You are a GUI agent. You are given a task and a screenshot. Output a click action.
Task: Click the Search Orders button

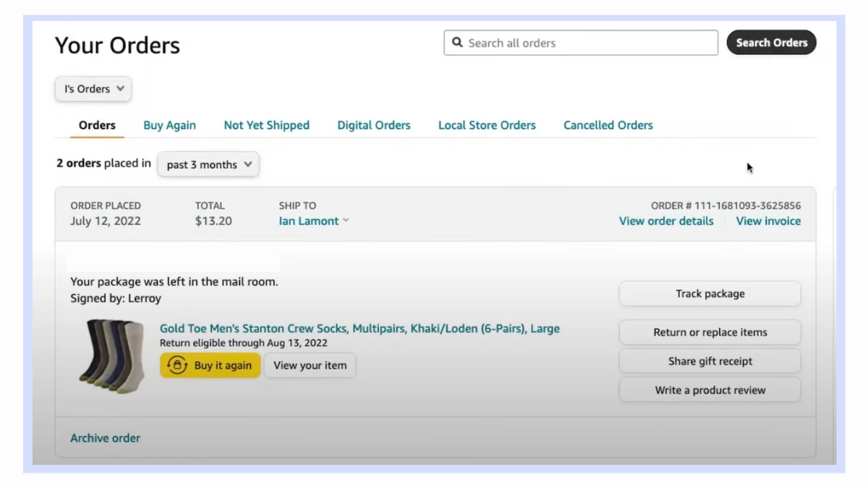[772, 43]
